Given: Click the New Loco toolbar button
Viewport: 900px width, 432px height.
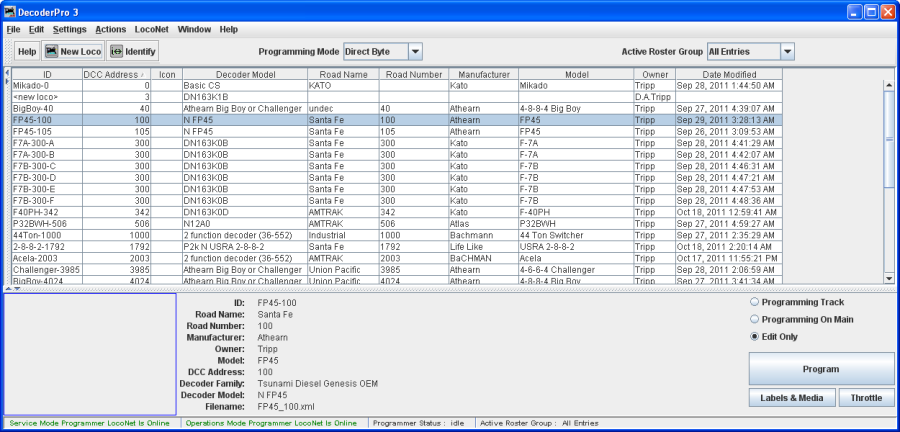Looking at the screenshot, I should point(73,51).
